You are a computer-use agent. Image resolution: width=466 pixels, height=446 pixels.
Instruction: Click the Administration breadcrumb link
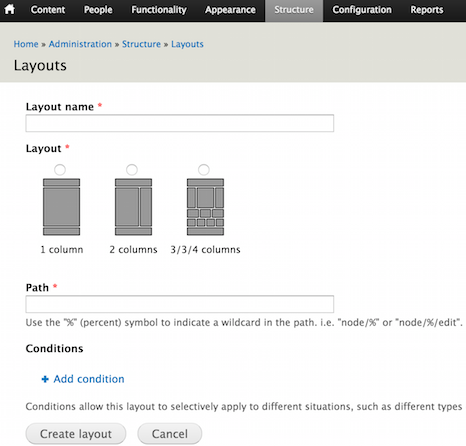pos(80,44)
